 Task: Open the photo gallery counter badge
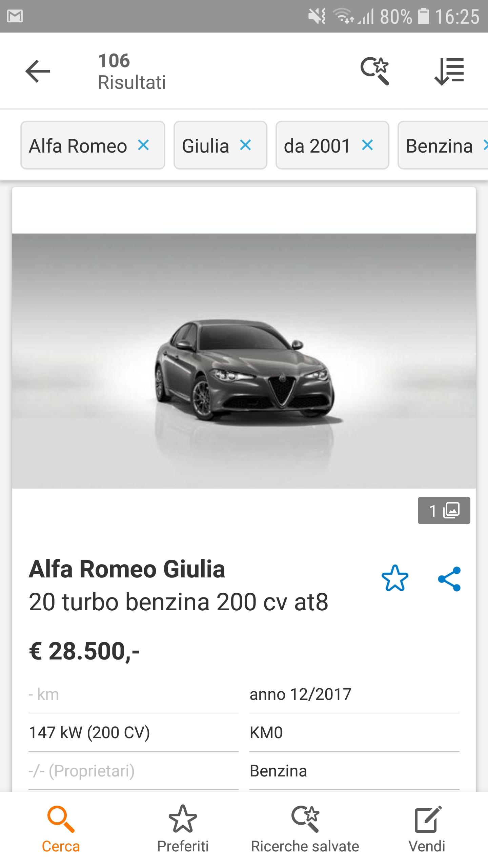(x=444, y=510)
